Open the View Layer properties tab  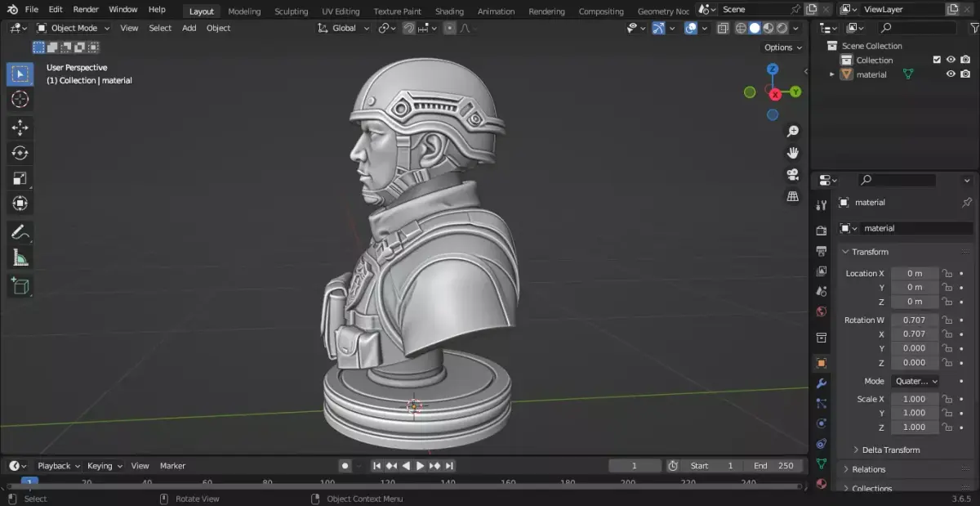(x=822, y=271)
